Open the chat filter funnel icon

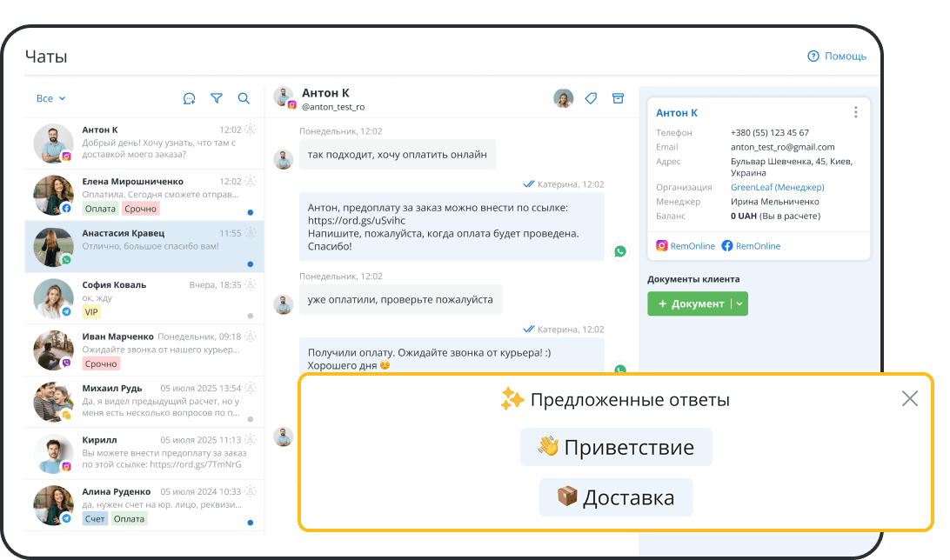[217, 98]
